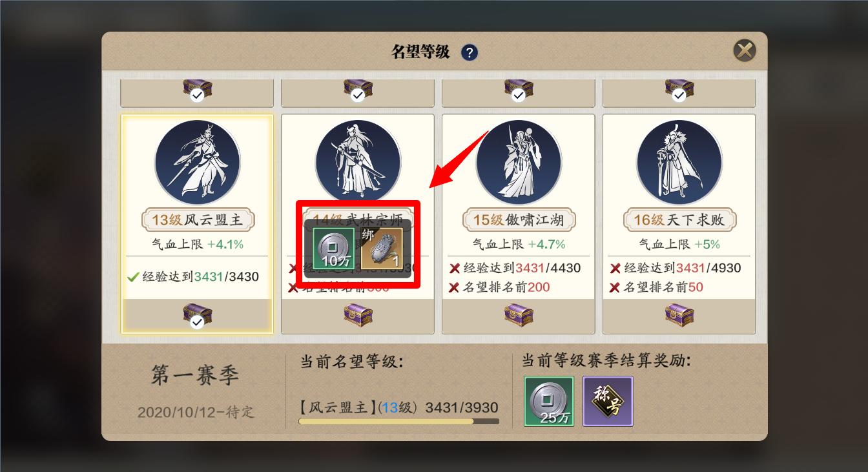868x472 pixels.
Task: Select the 13级风云盟主 card portrait
Action: pyautogui.click(x=197, y=163)
